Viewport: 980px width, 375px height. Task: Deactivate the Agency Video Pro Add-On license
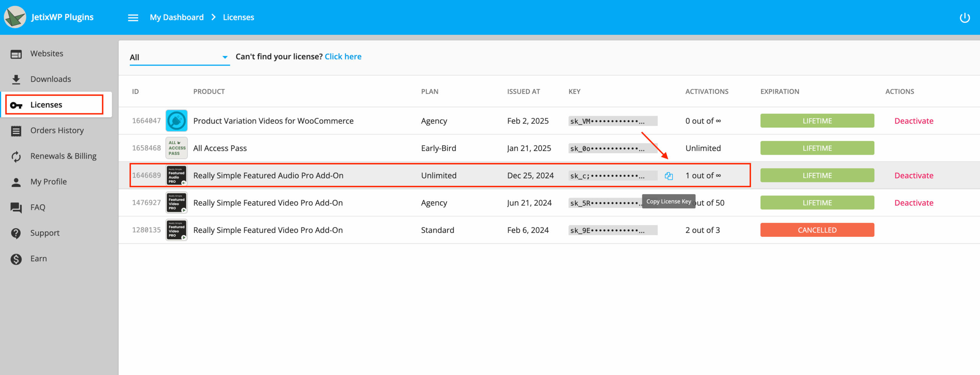click(x=914, y=203)
